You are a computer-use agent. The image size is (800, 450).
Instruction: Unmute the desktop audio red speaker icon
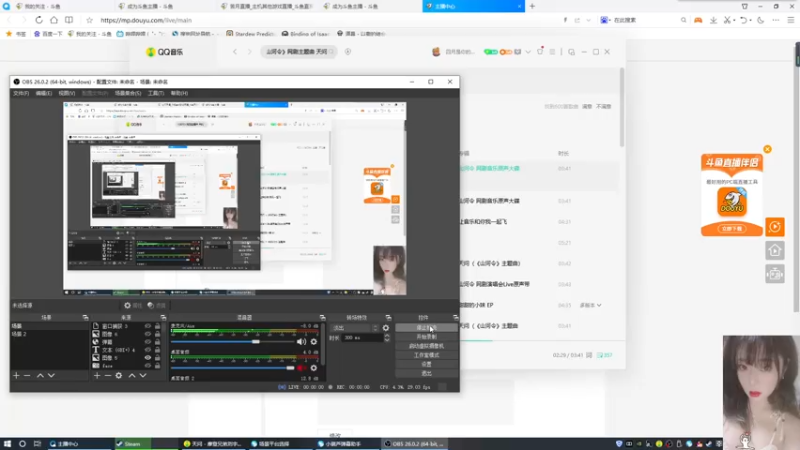pos(302,368)
